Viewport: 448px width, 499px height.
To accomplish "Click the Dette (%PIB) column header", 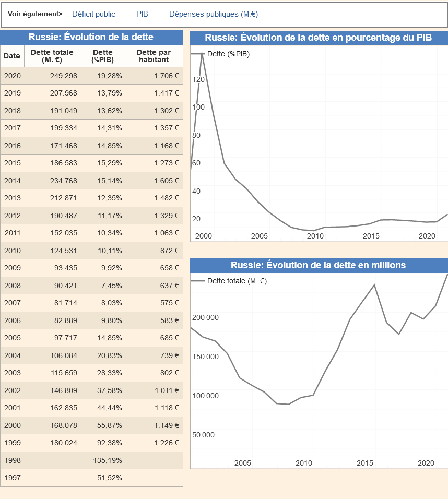I will (102, 56).
